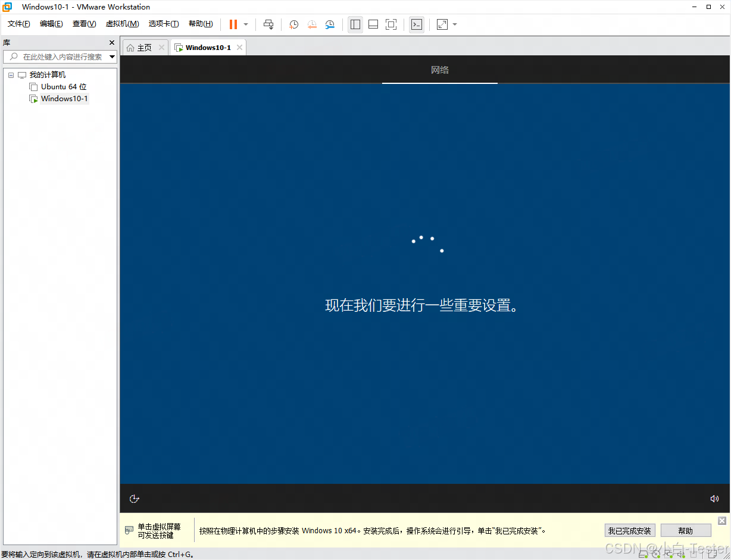Click the 库 panel title
This screenshot has height=560, width=731.
6,43
